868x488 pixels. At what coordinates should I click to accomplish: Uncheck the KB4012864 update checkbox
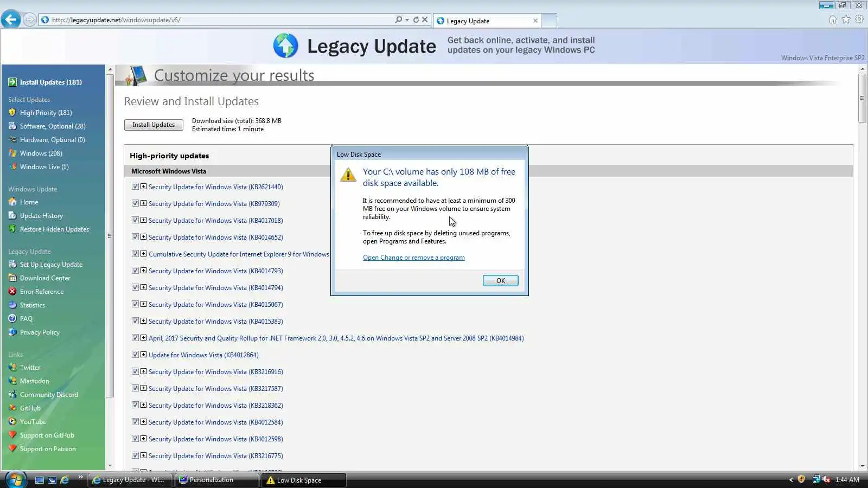pos(135,355)
